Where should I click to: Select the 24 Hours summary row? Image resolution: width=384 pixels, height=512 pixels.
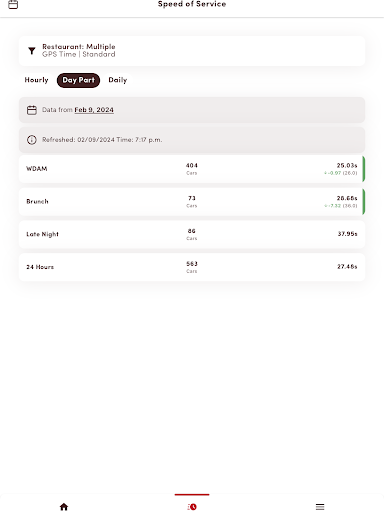click(192, 267)
